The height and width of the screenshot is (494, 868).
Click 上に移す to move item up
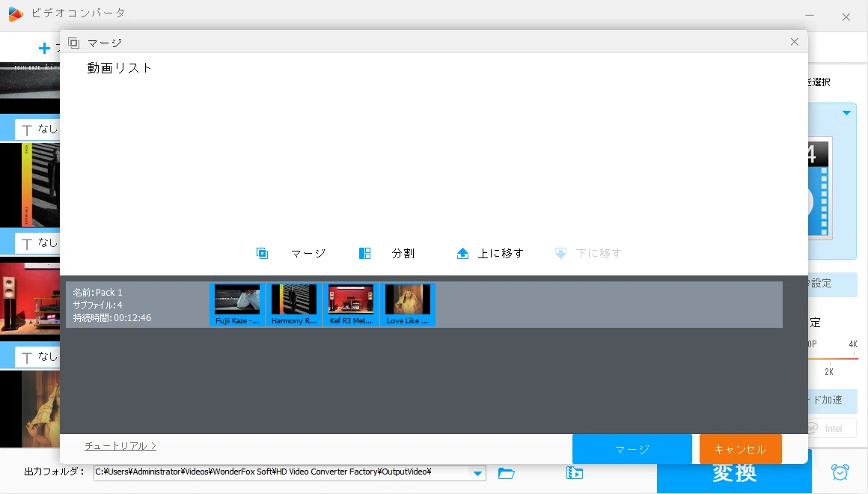501,254
